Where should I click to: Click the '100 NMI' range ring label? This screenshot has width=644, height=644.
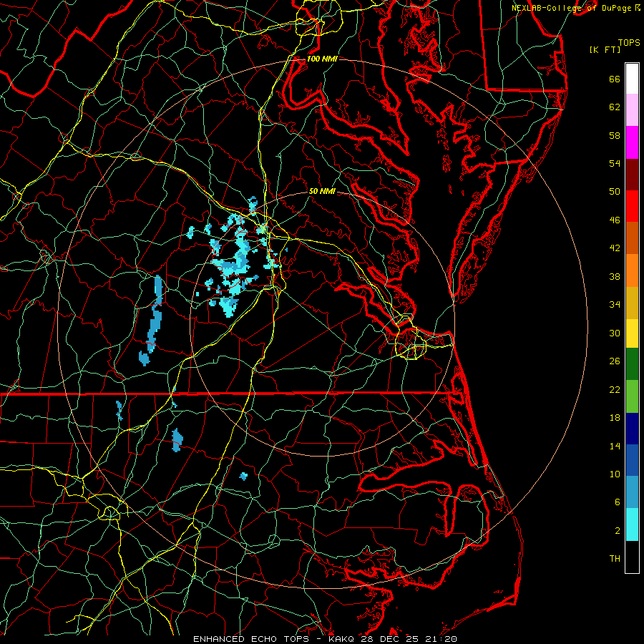[322, 59]
